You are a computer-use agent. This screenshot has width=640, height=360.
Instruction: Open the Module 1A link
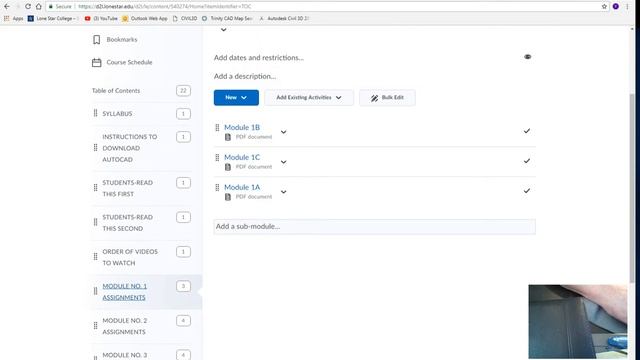point(242,187)
